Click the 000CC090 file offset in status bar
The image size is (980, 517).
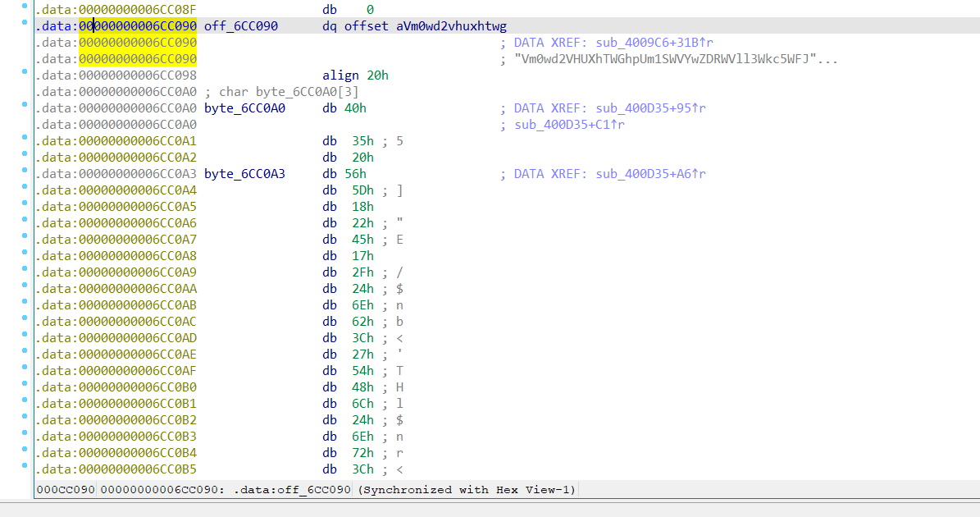pyautogui.click(x=65, y=490)
